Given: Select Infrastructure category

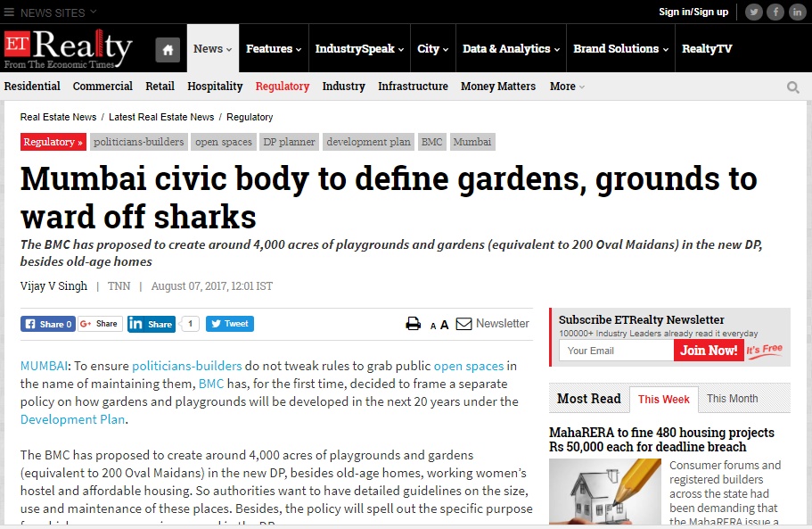Looking at the screenshot, I should point(413,86).
